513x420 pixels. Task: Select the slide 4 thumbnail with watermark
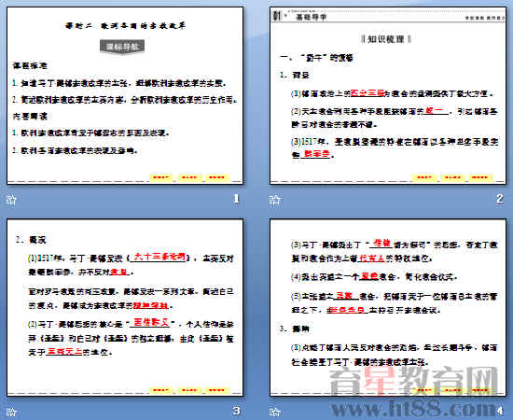[388, 308]
